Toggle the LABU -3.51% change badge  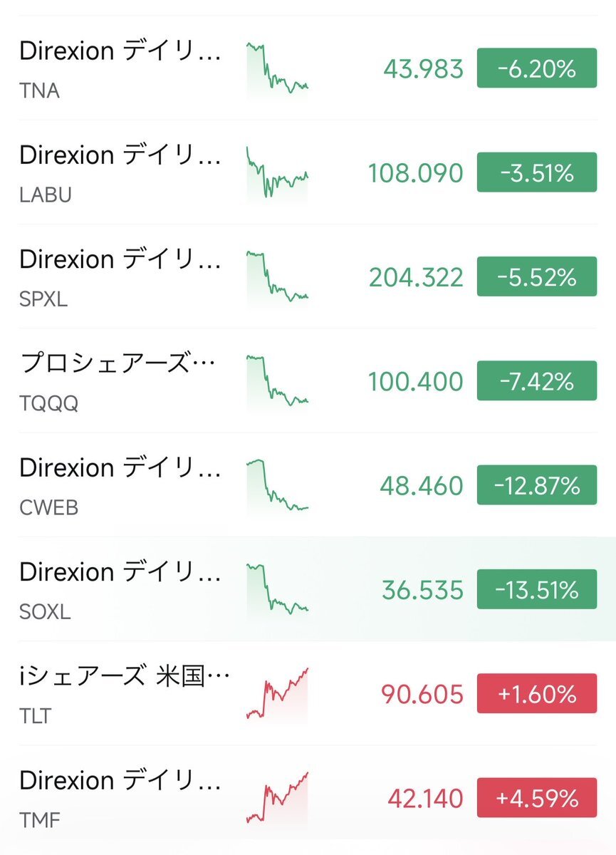click(536, 172)
